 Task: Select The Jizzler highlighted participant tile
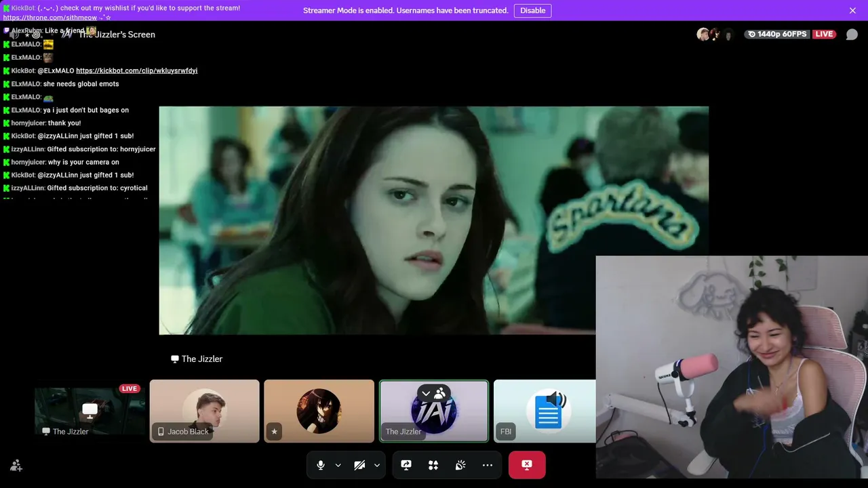coord(433,411)
